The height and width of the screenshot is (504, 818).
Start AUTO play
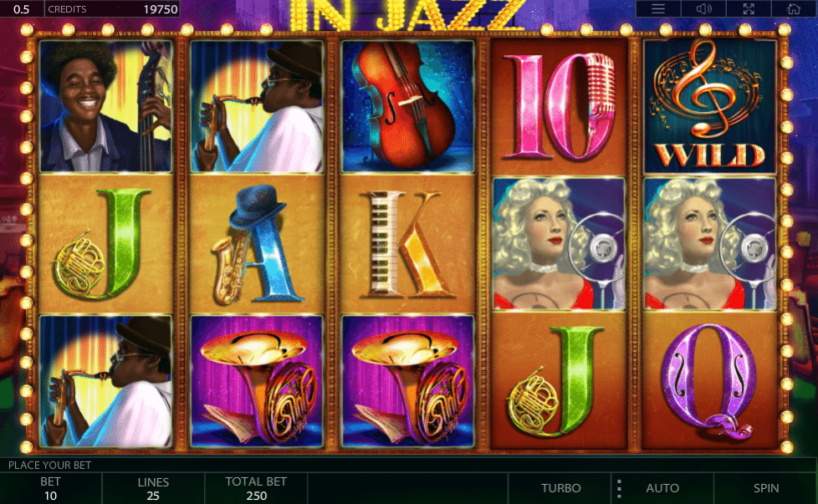[x=662, y=488]
